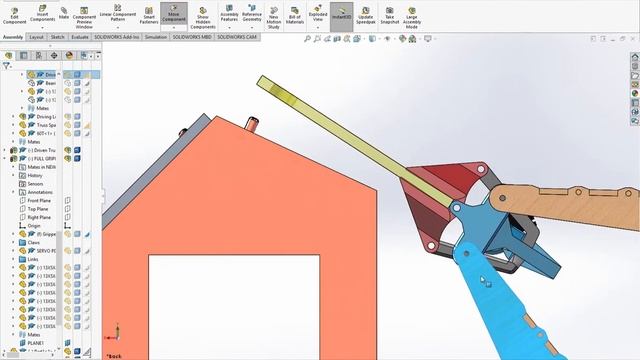
Task: Select Top Plane in the tree
Action: point(38,209)
